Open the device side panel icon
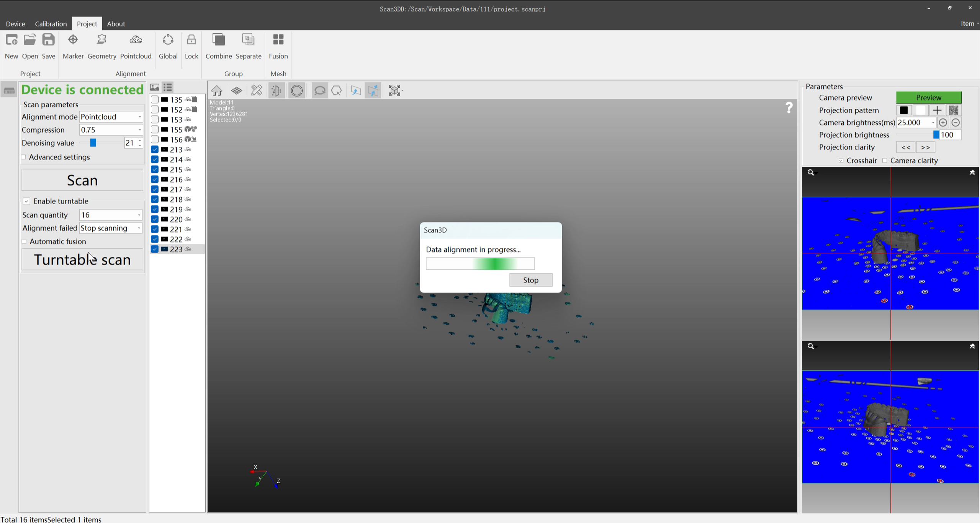 click(x=9, y=90)
